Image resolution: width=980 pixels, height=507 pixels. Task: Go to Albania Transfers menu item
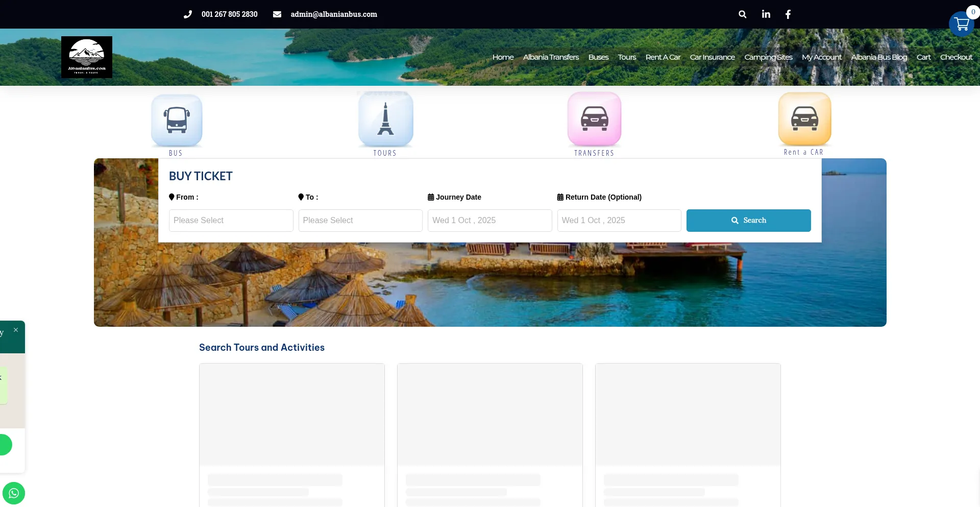tap(551, 57)
